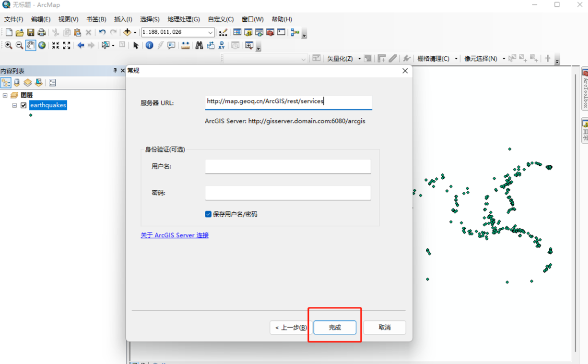588x364 pixels.
Task: Choose the Select Features tool
Action: pos(106,45)
